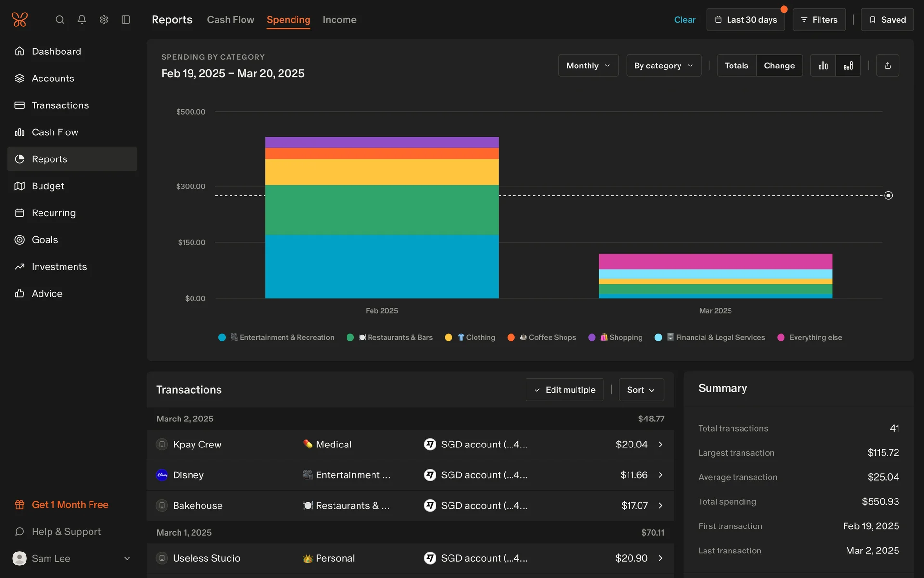The height and width of the screenshot is (578, 924).
Task: Select the Change view toggle
Action: tap(779, 66)
